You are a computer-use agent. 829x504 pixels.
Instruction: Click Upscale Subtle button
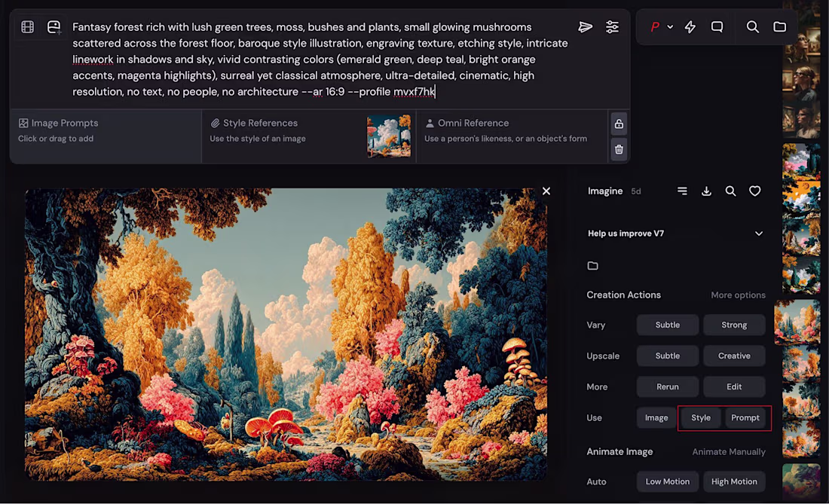point(668,356)
